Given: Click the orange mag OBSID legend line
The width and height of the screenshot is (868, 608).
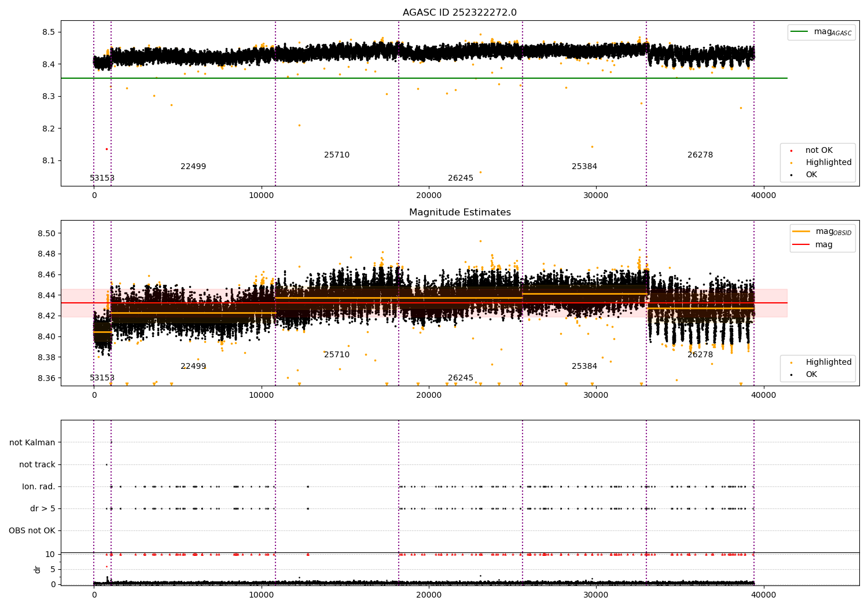Looking at the screenshot, I should tap(801, 232).
